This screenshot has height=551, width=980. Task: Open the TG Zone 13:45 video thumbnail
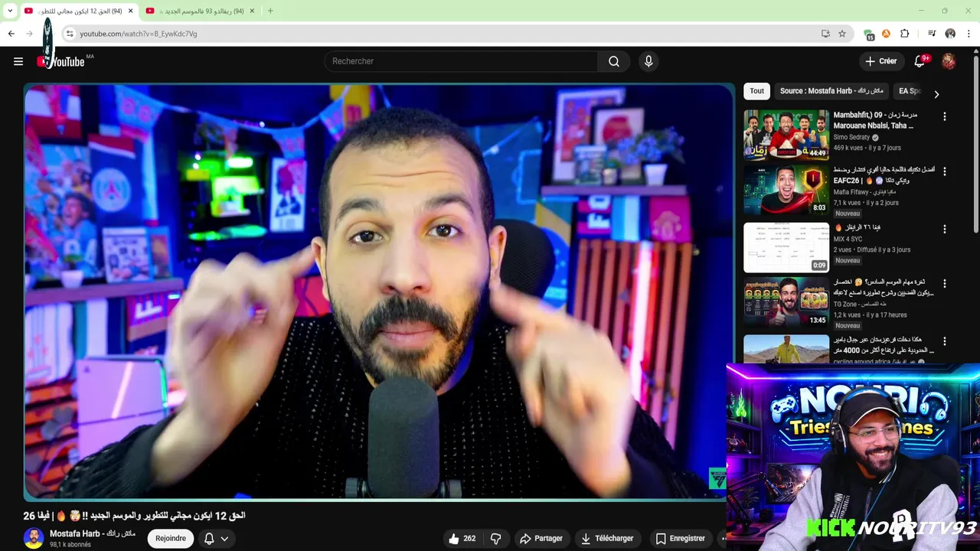[x=786, y=302]
